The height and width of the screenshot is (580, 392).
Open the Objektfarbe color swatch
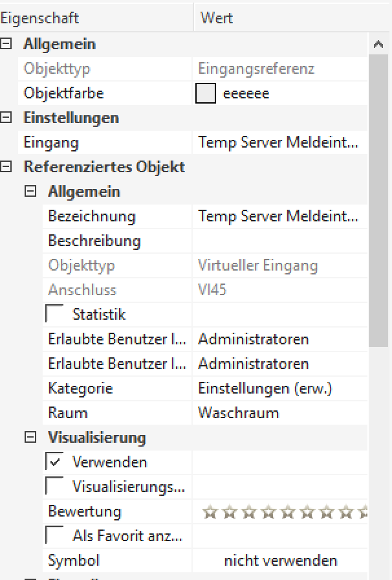(x=205, y=94)
